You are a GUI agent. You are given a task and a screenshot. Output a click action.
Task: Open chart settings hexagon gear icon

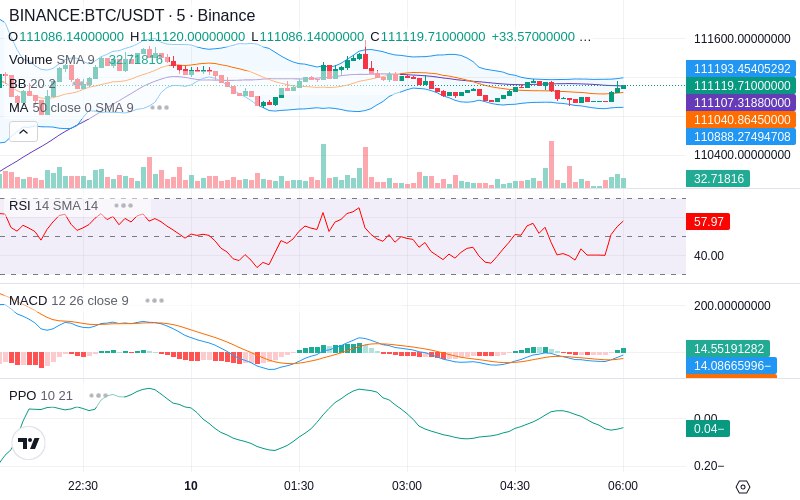[x=743, y=487]
